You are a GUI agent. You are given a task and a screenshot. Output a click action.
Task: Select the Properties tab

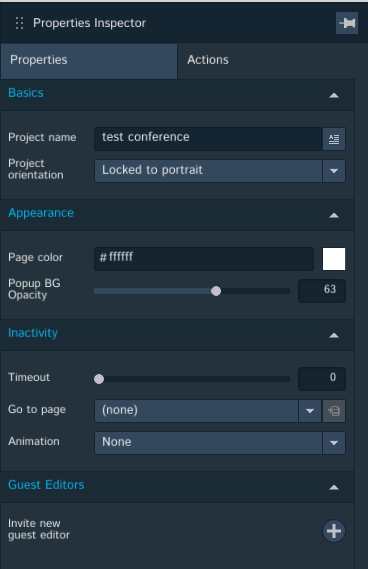(x=89, y=61)
